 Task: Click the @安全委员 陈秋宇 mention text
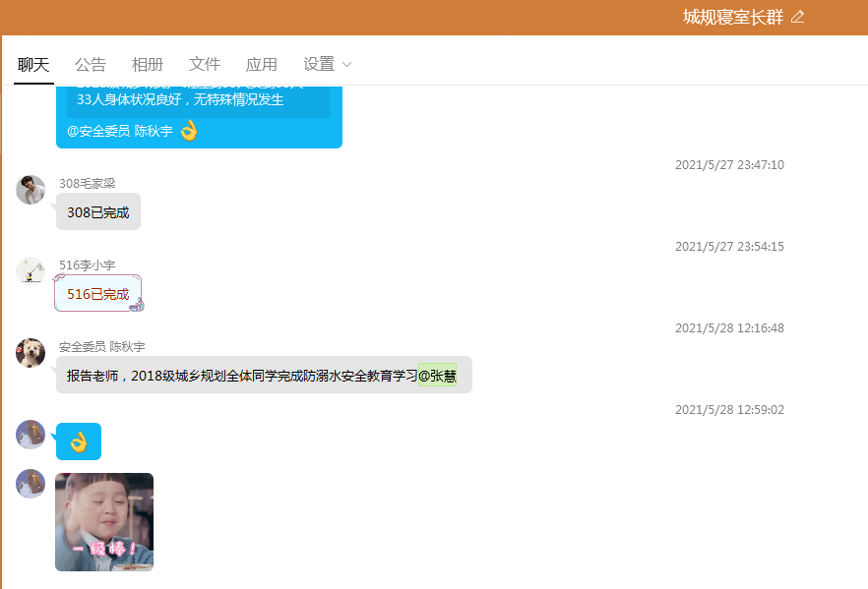pyautogui.click(x=120, y=131)
